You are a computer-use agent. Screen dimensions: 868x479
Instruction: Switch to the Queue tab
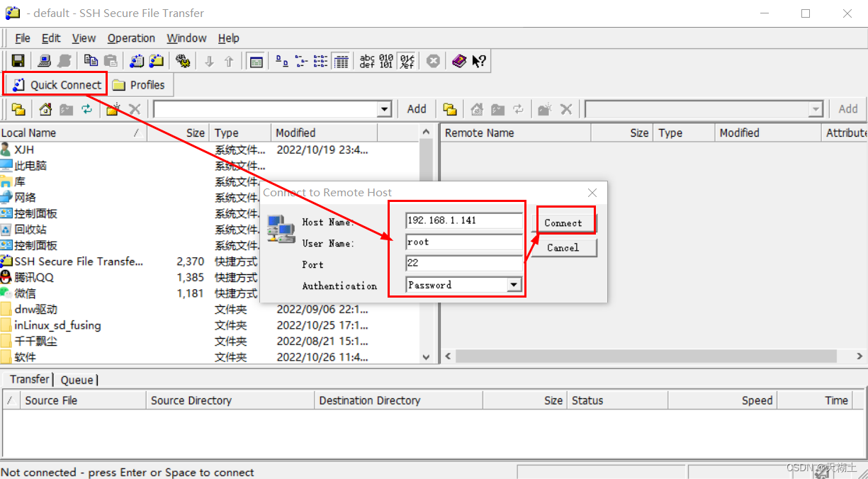[x=77, y=379]
